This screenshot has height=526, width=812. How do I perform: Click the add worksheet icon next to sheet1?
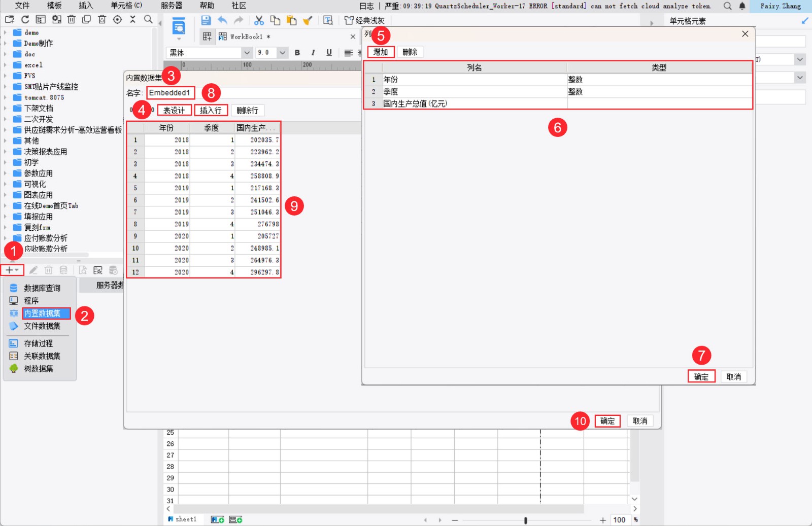coord(218,520)
